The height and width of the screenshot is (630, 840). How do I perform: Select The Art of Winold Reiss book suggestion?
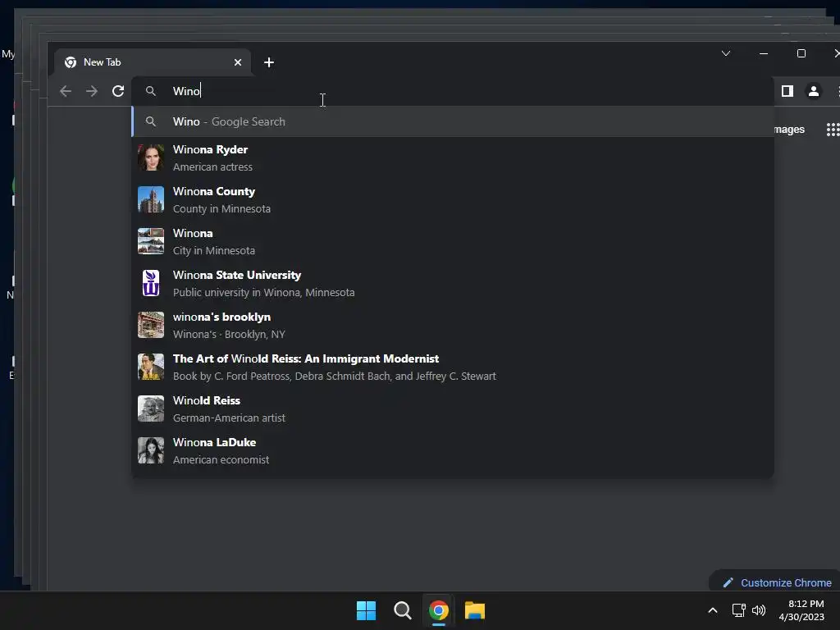click(x=453, y=367)
